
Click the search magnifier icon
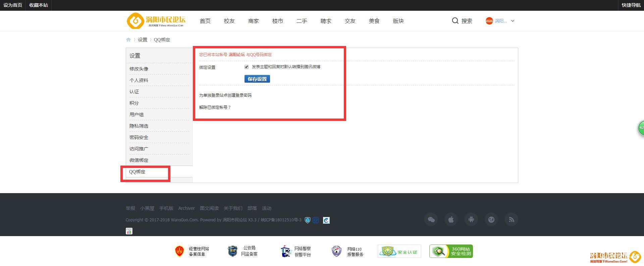point(455,21)
